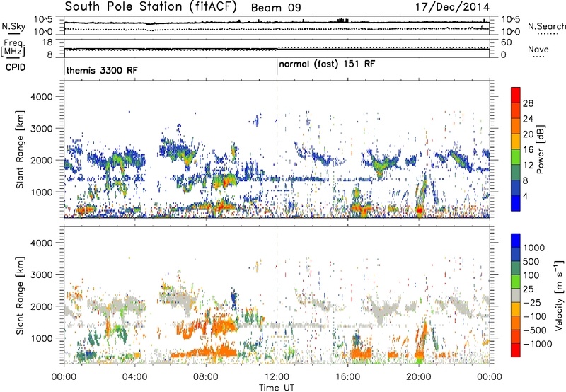
Task: Pick the gray -25 to 25 Velocity segment
Action: coord(516,295)
